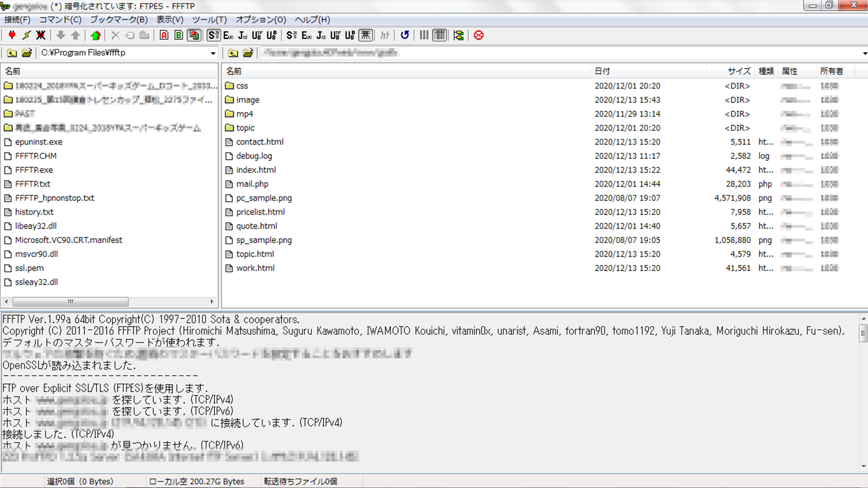Viewport: 868px width, 488px height.
Task: Expand the remote path history dropdown arrow
Action: (x=864, y=53)
